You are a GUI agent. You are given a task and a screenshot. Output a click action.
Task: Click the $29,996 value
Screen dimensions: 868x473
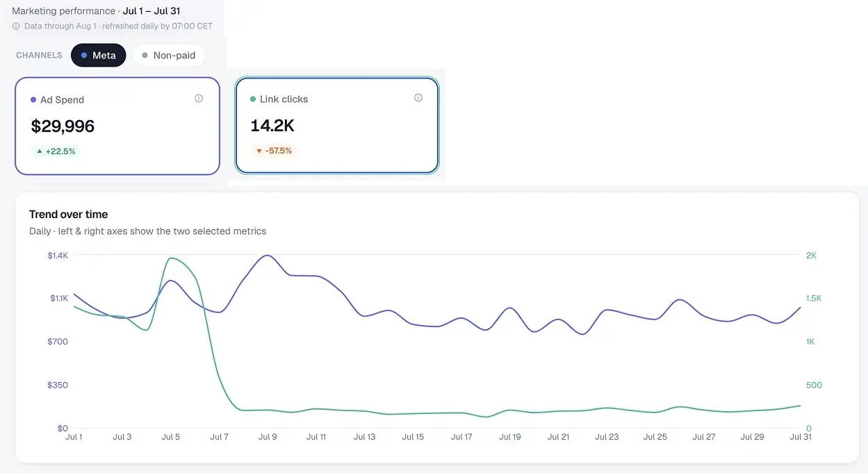(x=63, y=126)
